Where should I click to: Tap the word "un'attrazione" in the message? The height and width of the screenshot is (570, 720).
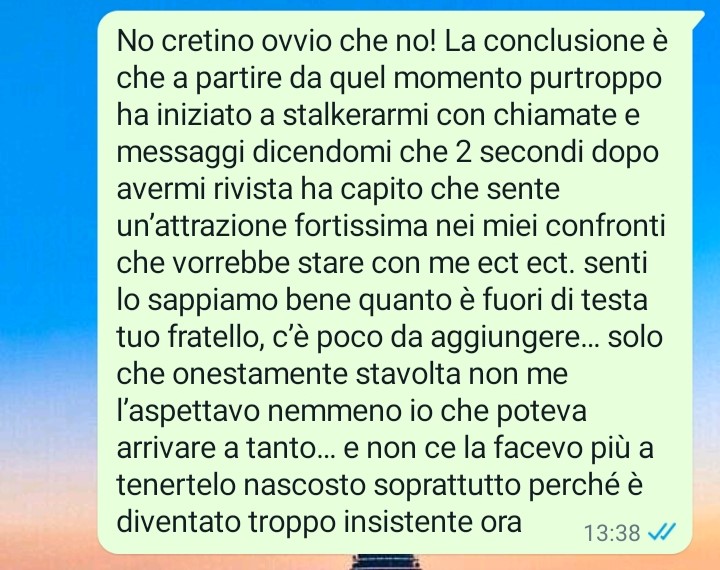tap(201, 226)
